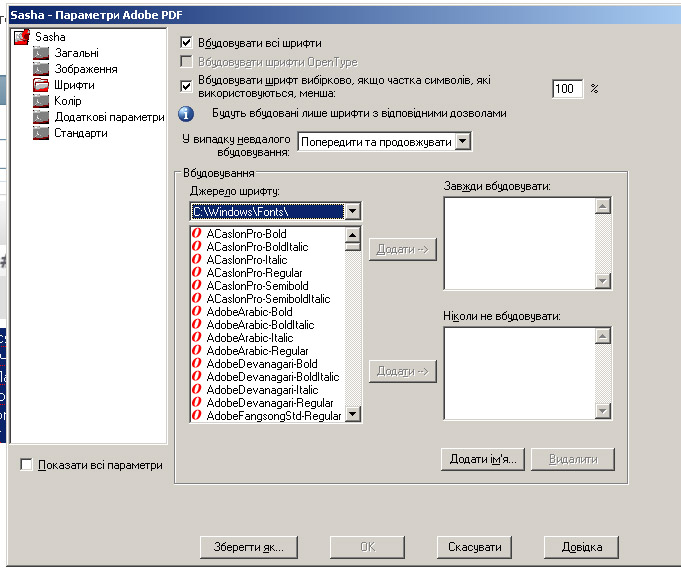
Task: Select AdobeArabic-Bold font name
Action: coord(249,312)
